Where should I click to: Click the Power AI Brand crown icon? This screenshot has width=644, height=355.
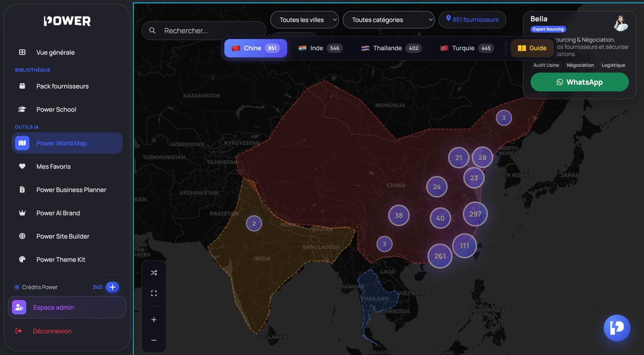(22, 213)
